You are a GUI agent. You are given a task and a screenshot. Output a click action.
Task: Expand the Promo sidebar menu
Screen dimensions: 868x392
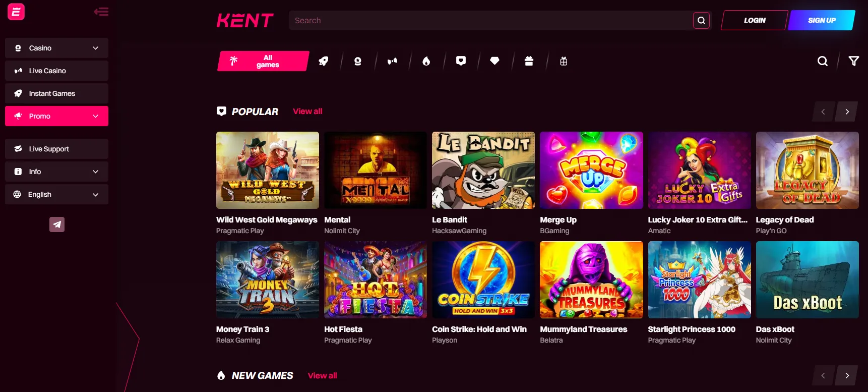[x=56, y=116]
